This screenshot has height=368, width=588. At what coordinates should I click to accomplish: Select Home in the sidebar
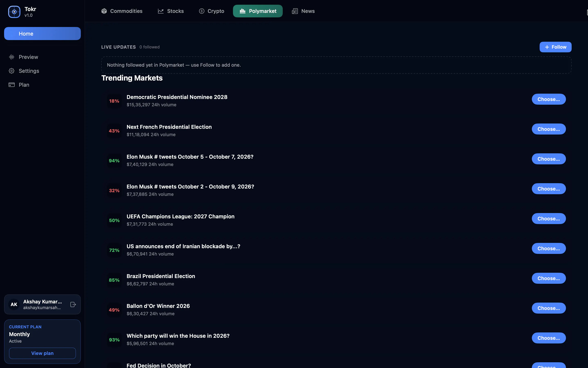point(42,34)
